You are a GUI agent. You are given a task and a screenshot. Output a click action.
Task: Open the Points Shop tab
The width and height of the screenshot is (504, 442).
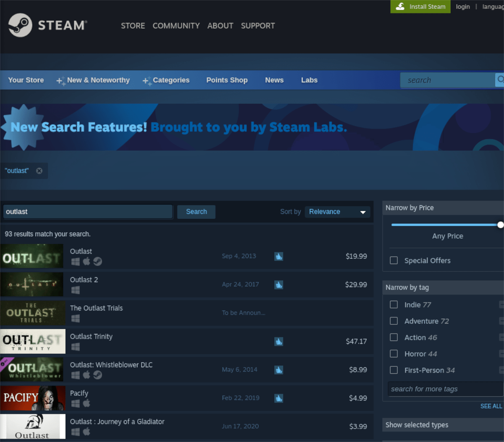(227, 80)
